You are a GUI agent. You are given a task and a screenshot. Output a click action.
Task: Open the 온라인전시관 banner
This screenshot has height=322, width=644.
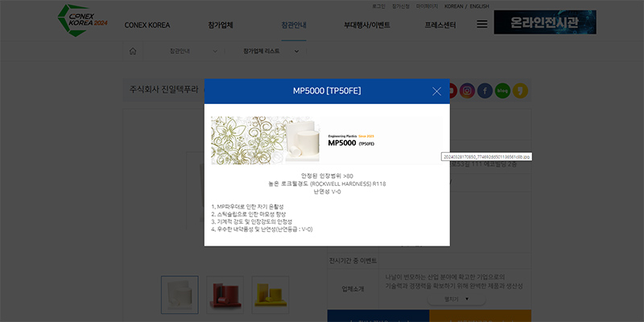click(x=545, y=23)
